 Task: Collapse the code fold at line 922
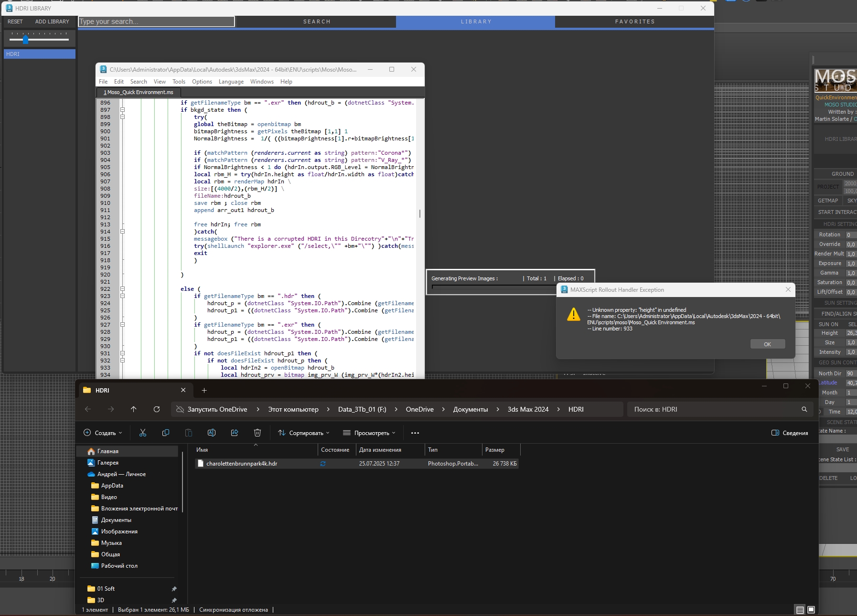(122, 289)
